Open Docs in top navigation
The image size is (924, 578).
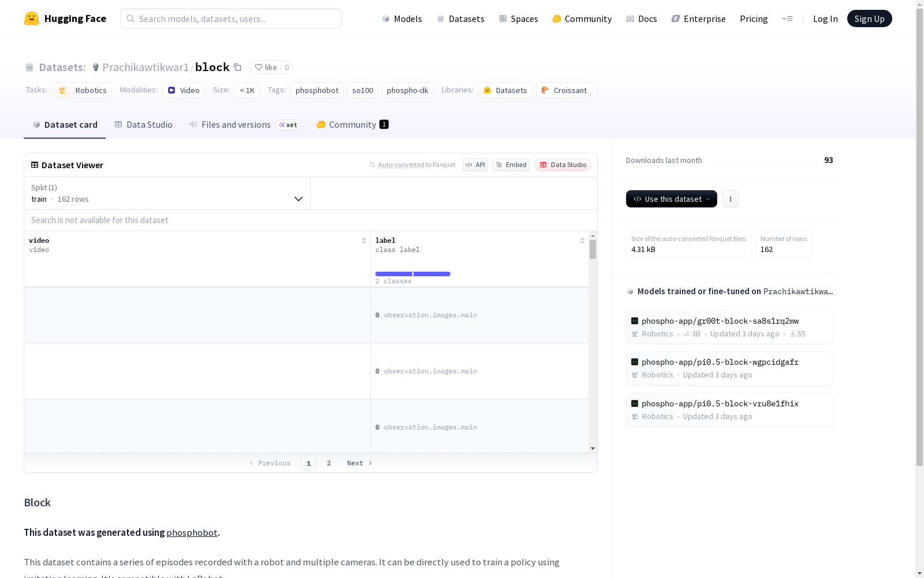tap(642, 18)
